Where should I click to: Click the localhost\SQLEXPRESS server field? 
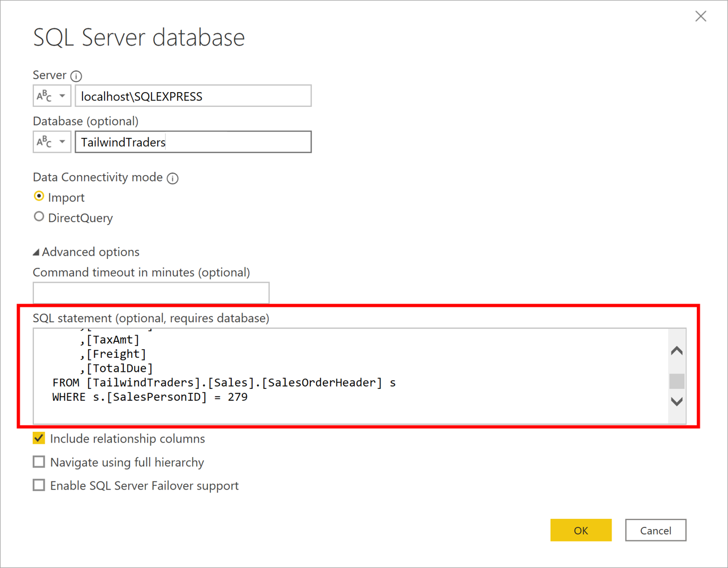click(193, 96)
